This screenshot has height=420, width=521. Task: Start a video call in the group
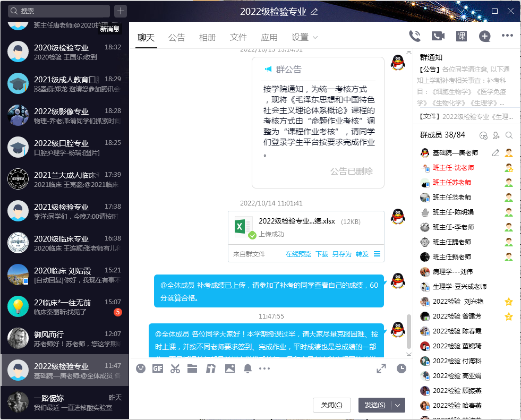[438, 36]
